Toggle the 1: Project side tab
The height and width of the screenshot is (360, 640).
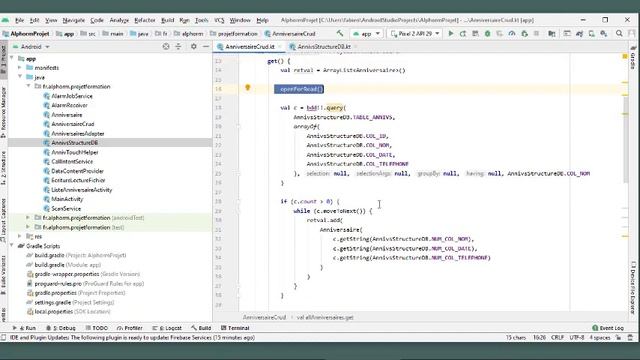pyautogui.click(x=4, y=59)
